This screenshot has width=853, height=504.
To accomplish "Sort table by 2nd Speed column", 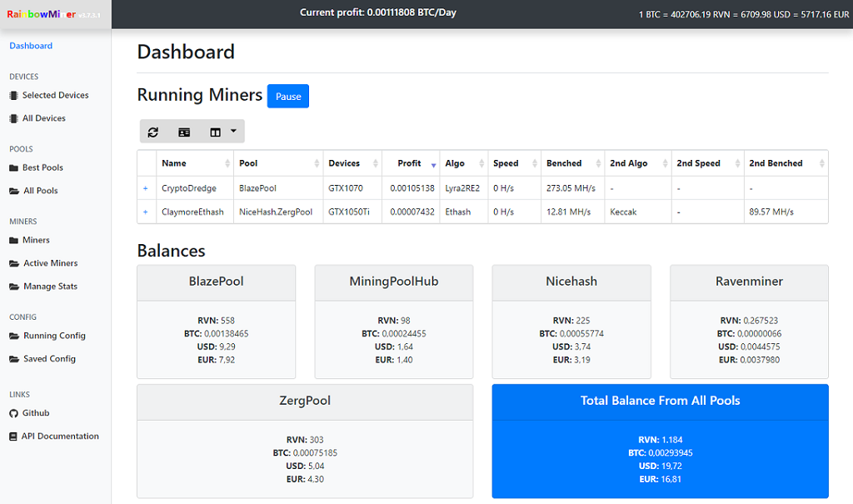I will 707,163.
